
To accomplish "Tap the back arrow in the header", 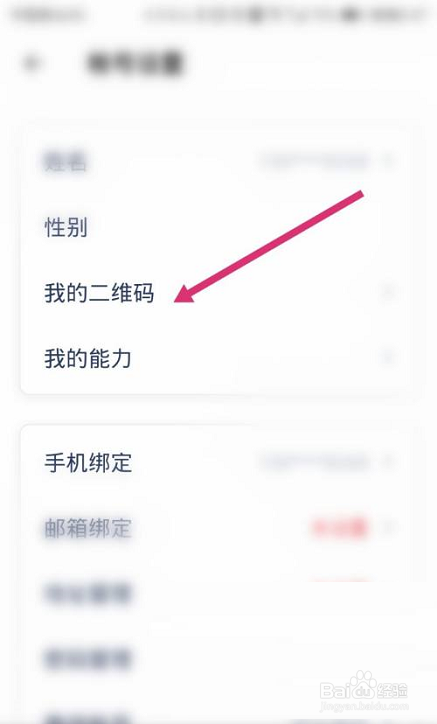I will coord(32,62).
